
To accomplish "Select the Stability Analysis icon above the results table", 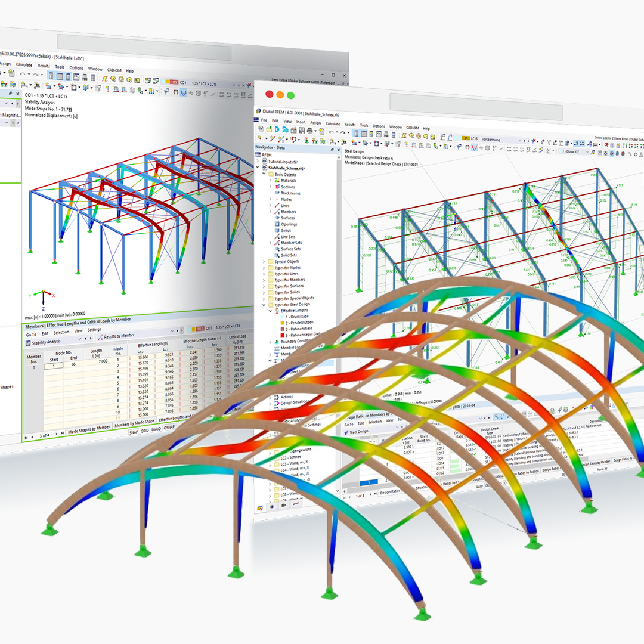I will (x=28, y=342).
